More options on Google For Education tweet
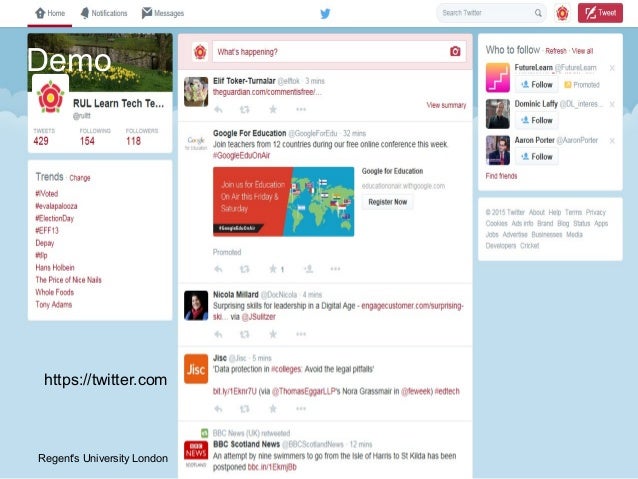The width and height of the screenshot is (638, 479). (x=335, y=269)
